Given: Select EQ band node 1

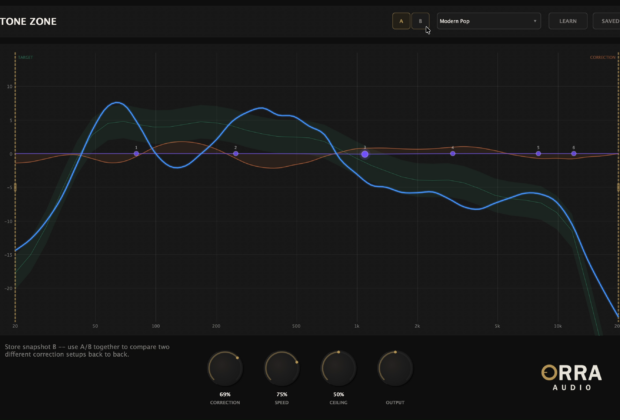Looking at the screenshot, I should coord(136,153).
